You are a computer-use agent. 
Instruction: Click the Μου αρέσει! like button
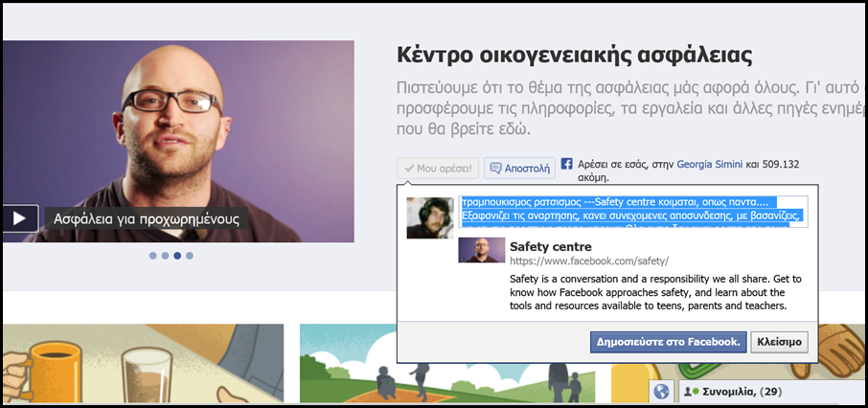[x=438, y=169]
